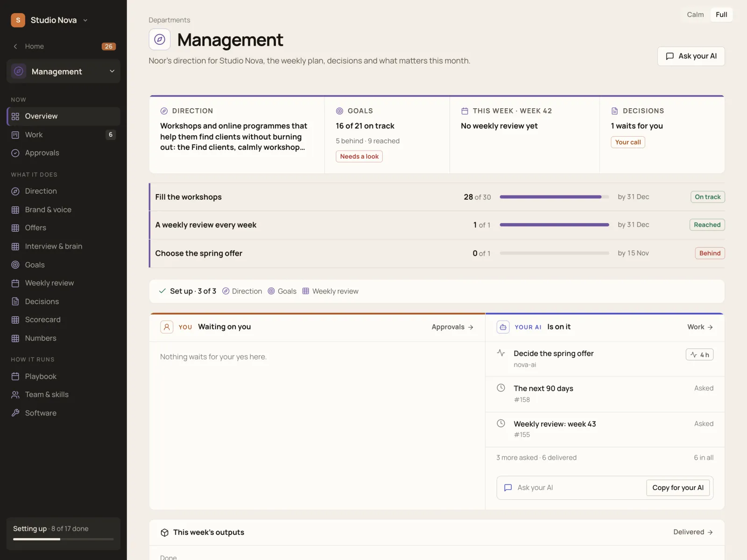
Task: Click the Weekly review calendar icon in sidebar
Action: [15, 283]
